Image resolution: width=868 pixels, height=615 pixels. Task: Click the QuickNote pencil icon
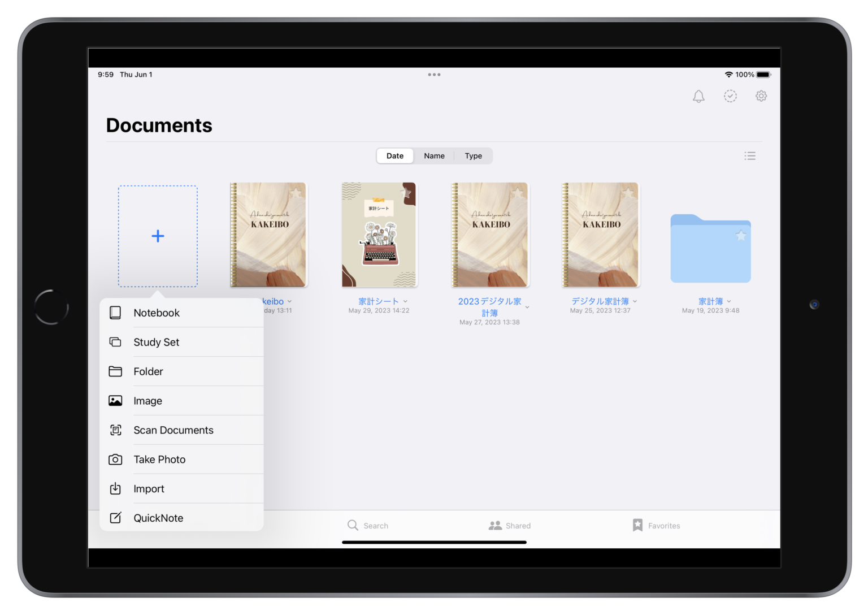116,517
